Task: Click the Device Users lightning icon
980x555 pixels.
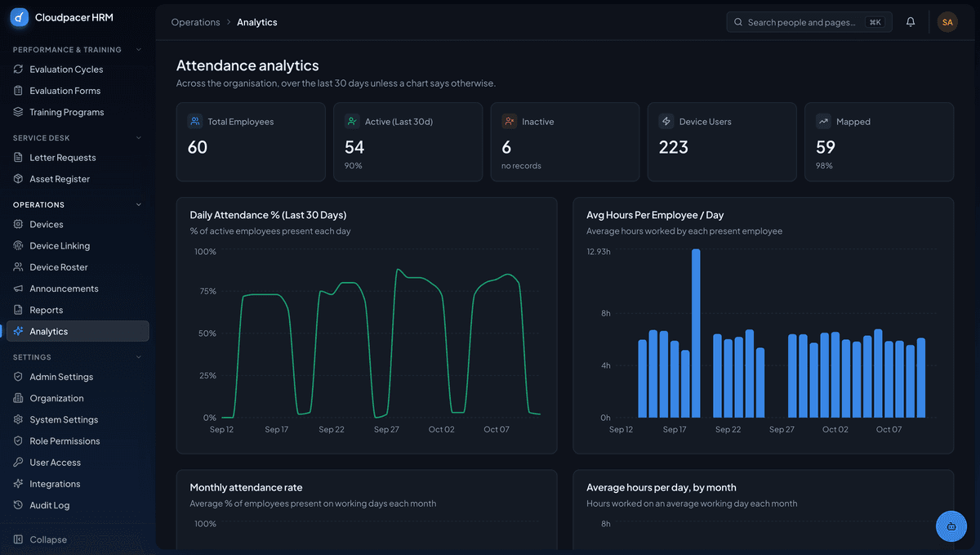Action: 666,121
